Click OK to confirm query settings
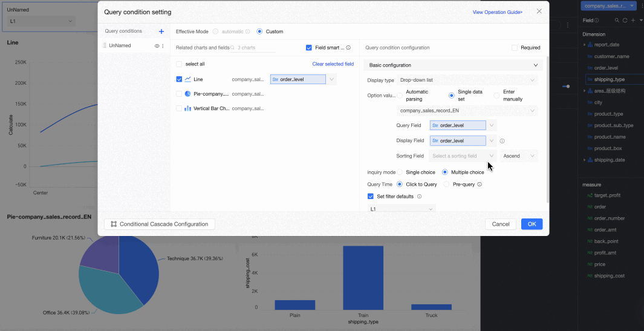The width and height of the screenshot is (644, 331). [532, 224]
